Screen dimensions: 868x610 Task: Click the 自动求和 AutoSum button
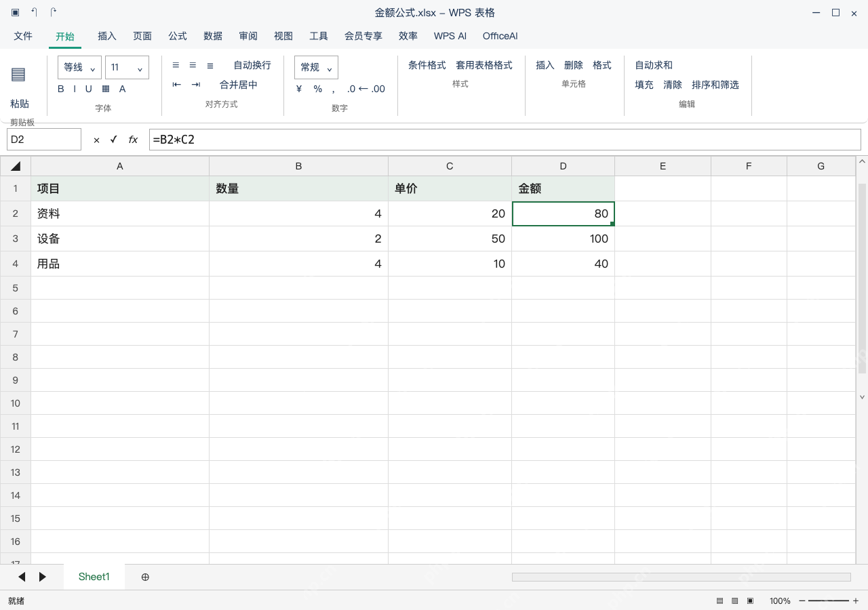coord(654,65)
